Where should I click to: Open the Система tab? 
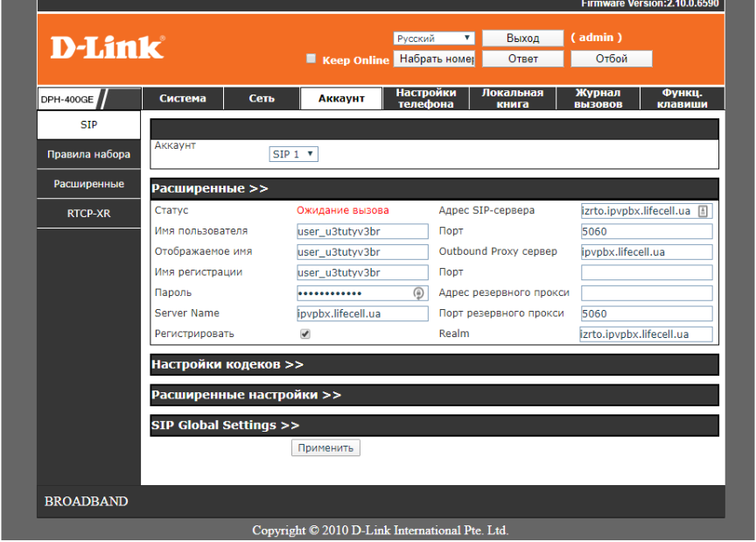[x=183, y=98]
